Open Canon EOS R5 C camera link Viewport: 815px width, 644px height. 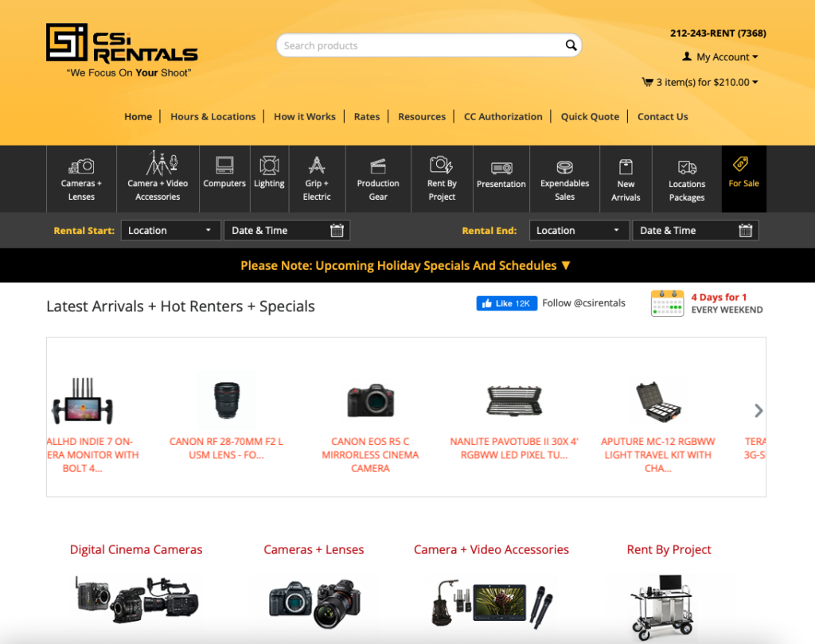click(x=370, y=455)
